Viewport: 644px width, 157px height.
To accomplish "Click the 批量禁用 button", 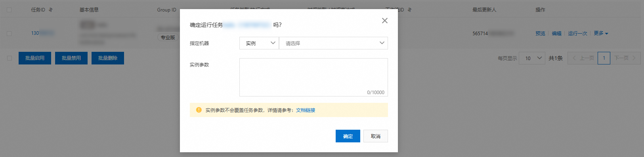I will pos(71,58).
